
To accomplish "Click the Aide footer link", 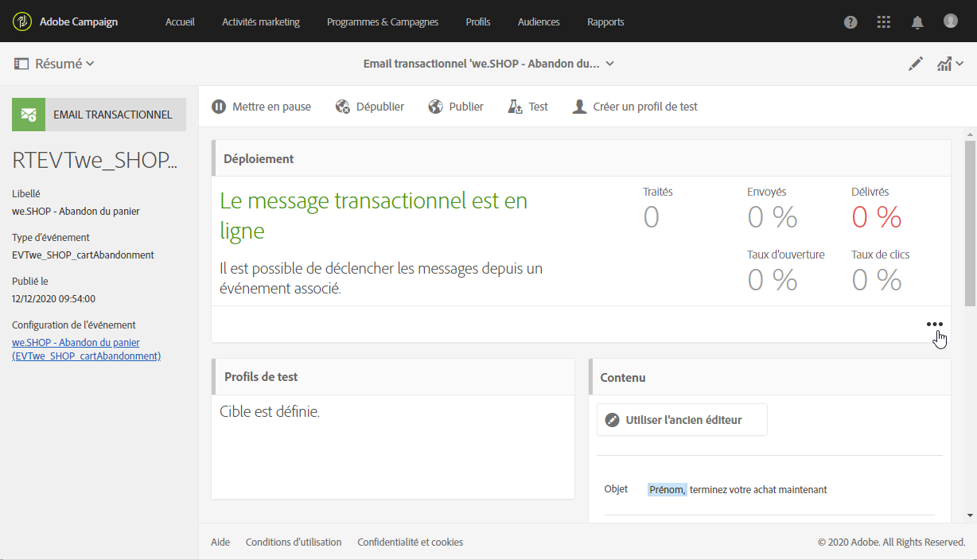I will [220, 542].
